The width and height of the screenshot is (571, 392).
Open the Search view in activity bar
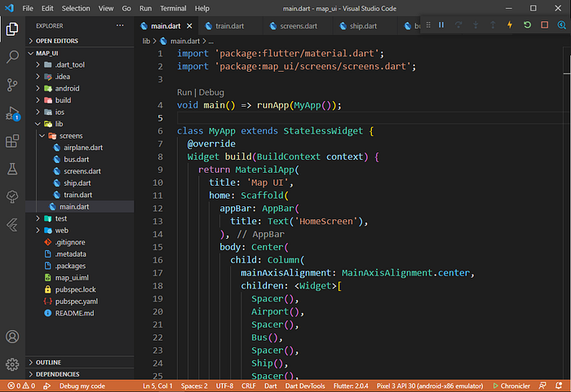coord(13,57)
